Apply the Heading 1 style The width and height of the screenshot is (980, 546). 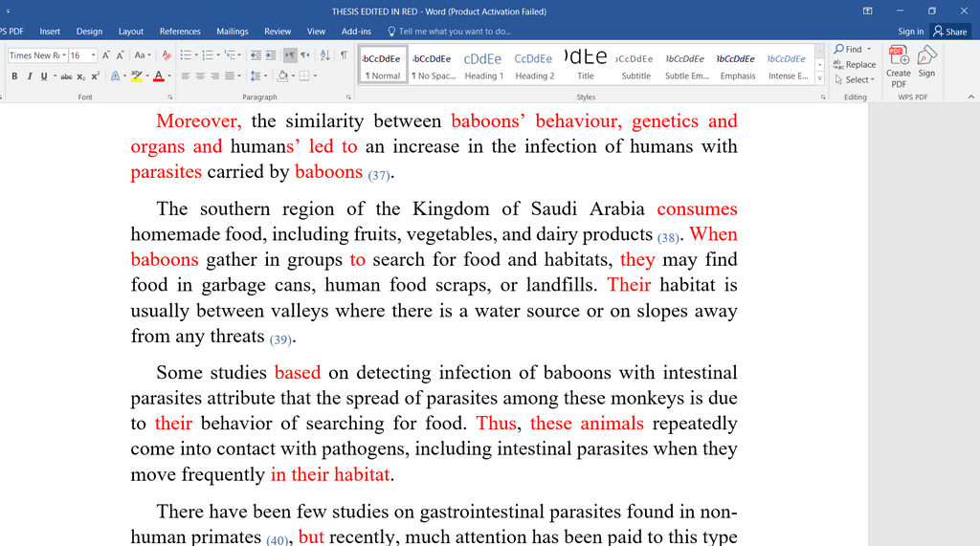point(483,64)
